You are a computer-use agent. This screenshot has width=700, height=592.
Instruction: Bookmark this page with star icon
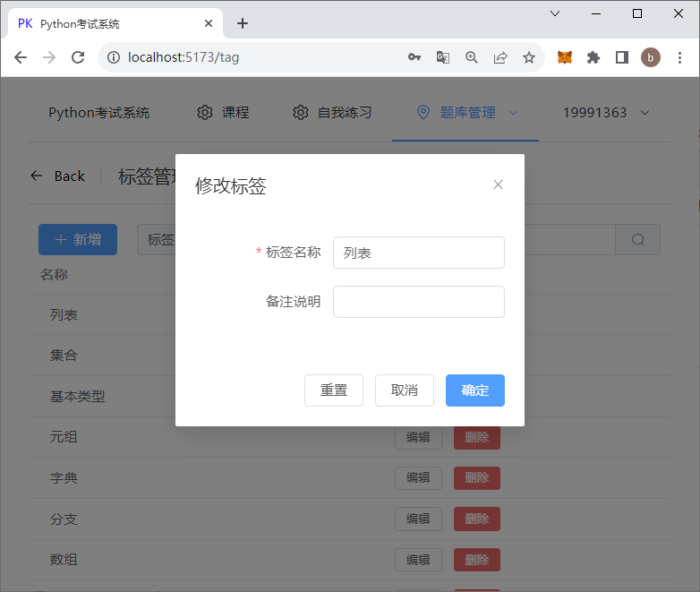(x=529, y=57)
